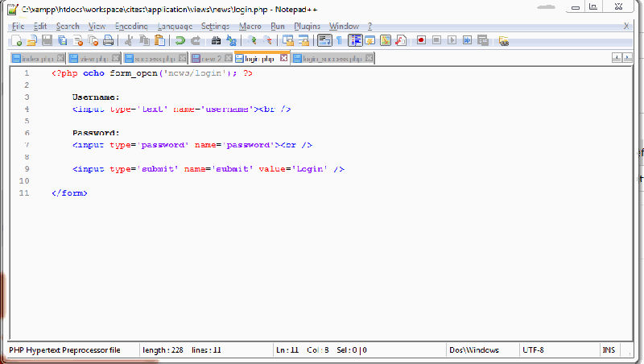The width and height of the screenshot is (644, 364).
Task: Print the document with the printer icon
Action: (109, 40)
